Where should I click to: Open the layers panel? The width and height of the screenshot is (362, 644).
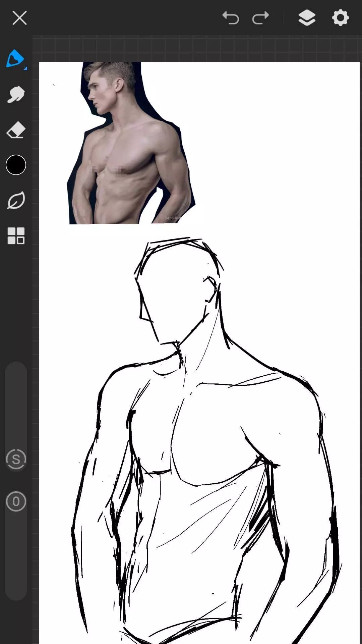click(x=307, y=18)
